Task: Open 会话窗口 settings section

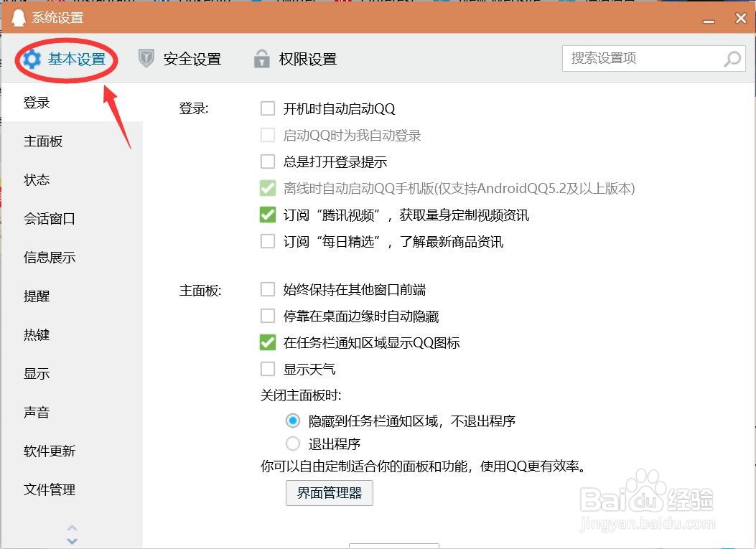Action: tap(73, 219)
